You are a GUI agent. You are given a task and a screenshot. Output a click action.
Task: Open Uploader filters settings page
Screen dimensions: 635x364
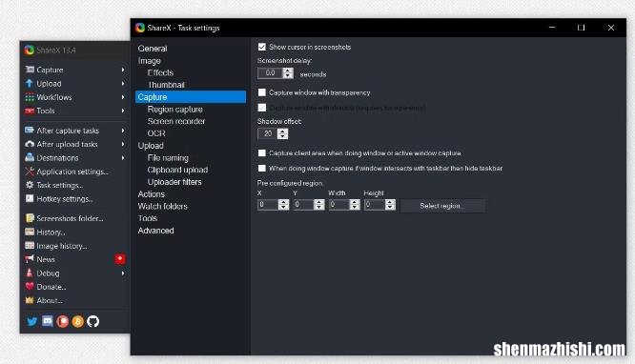coord(174,182)
